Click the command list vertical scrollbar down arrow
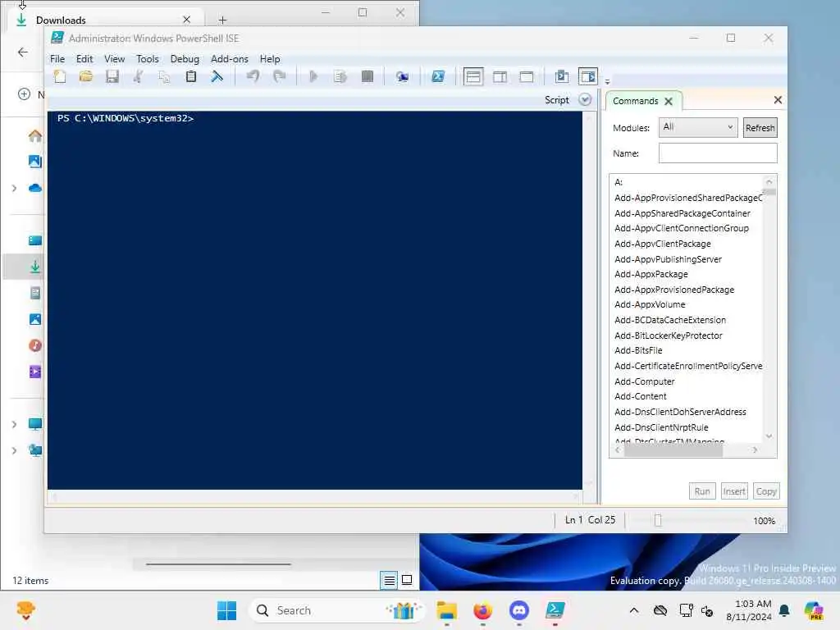 tap(769, 436)
